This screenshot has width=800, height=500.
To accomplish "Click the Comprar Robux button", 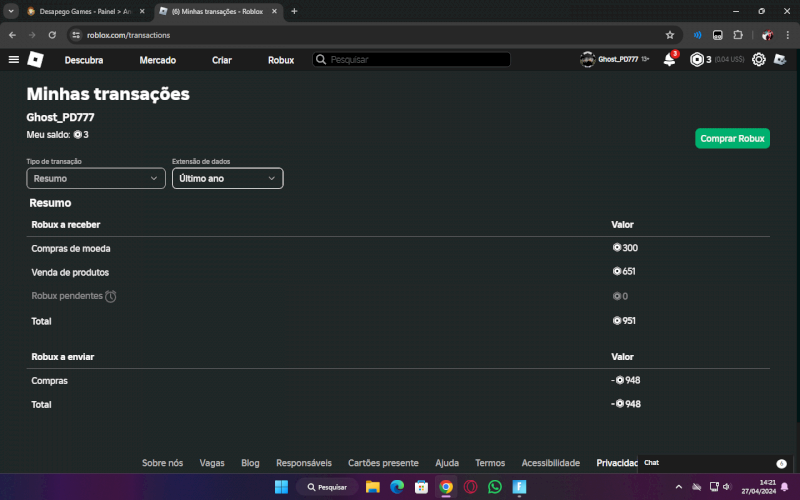I will pyautogui.click(x=732, y=139).
